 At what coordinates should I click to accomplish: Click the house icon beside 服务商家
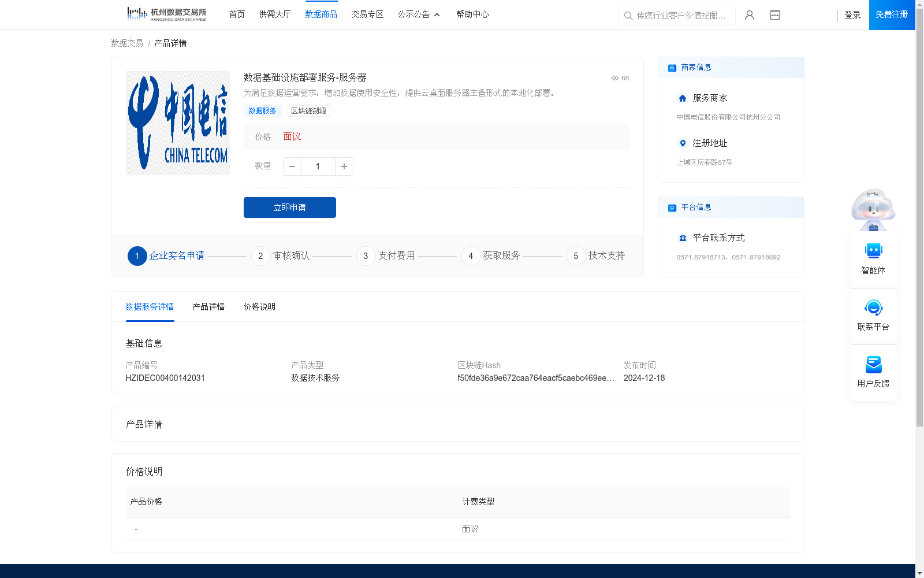pyautogui.click(x=683, y=98)
